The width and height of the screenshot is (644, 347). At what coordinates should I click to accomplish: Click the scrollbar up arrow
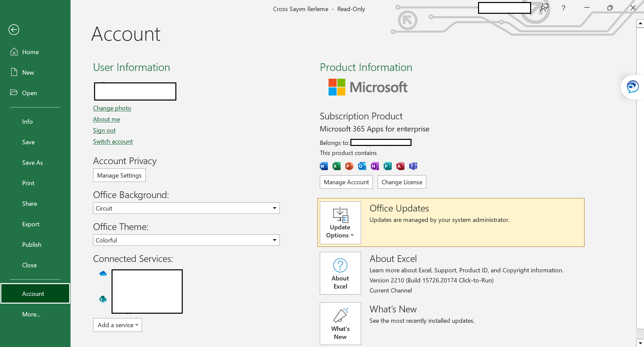click(640, 23)
